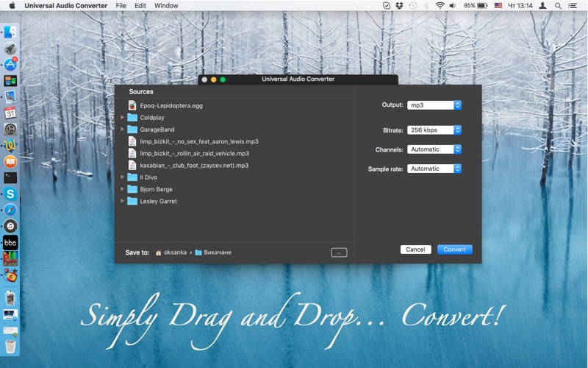
Task: Expand the Lesley Garret folder disclosure triangle
Action: tap(123, 201)
